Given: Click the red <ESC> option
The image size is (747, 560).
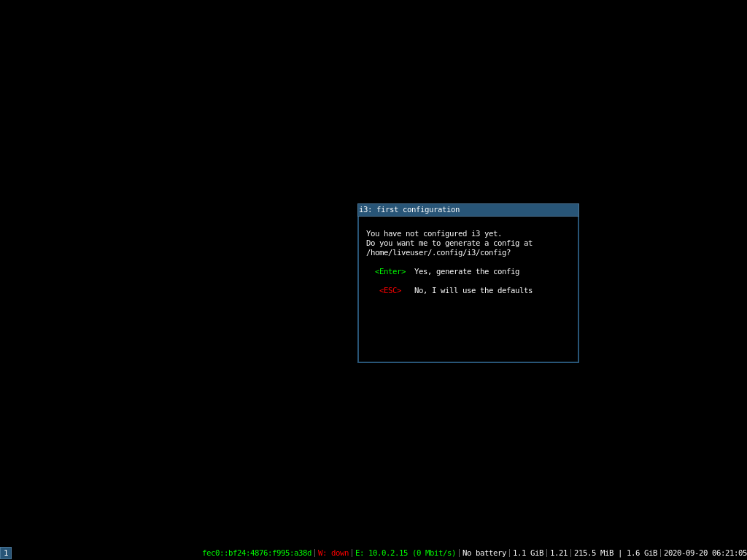Looking at the screenshot, I should point(390,290).
